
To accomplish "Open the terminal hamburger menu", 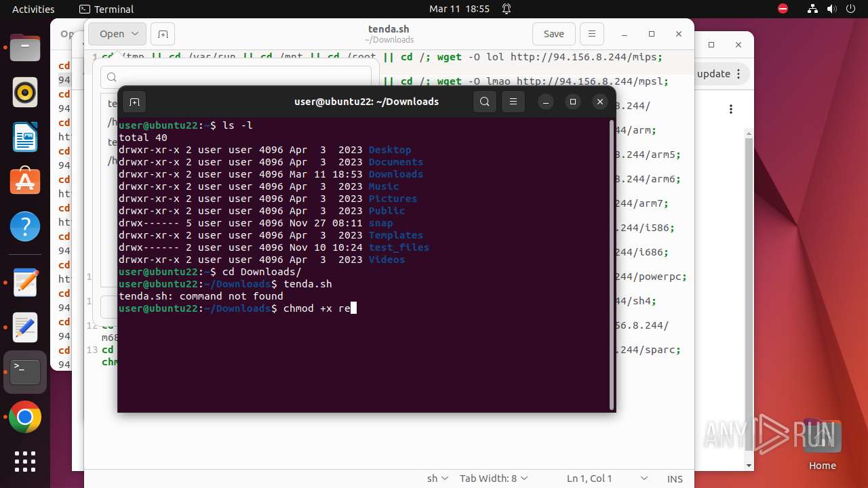I will pos(513,102).
